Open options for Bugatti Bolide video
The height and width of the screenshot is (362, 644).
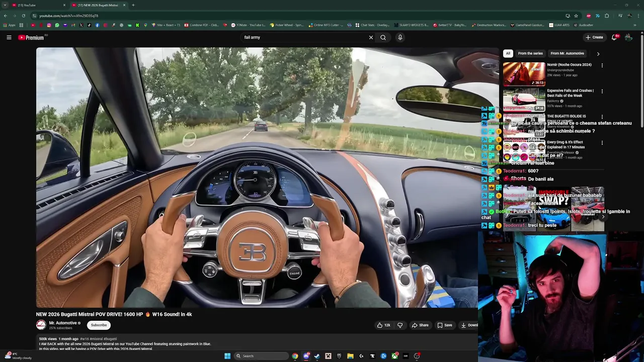pyautogui.click(x=602, y=117)
